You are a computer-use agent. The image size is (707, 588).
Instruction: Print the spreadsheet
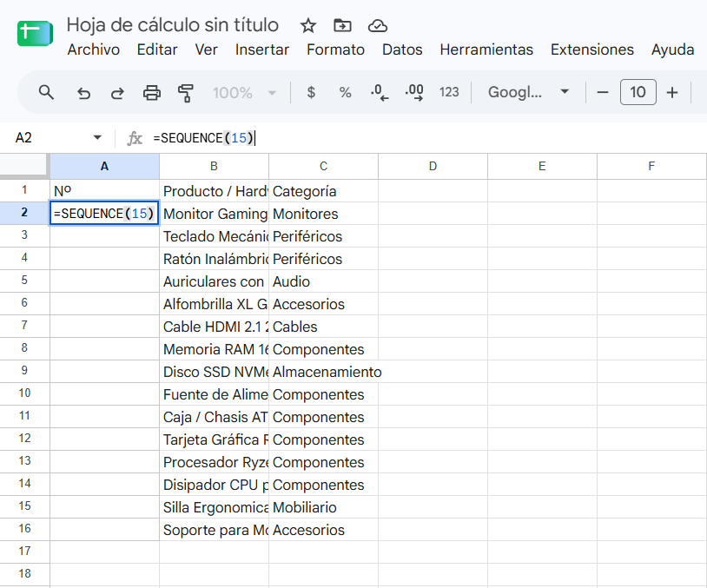click(x=151, y=93)
